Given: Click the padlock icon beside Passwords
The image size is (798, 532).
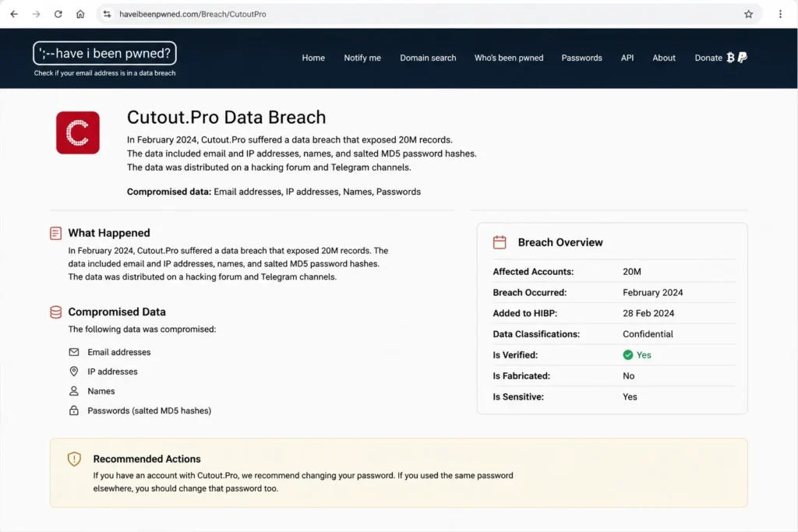Looking at the screenshot, I should point(74,410).
